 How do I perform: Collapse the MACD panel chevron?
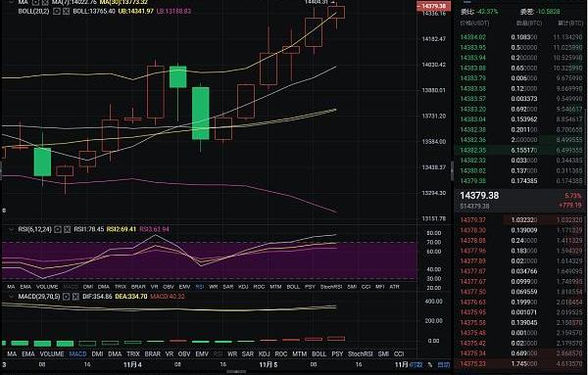click(x=11, y=296)
